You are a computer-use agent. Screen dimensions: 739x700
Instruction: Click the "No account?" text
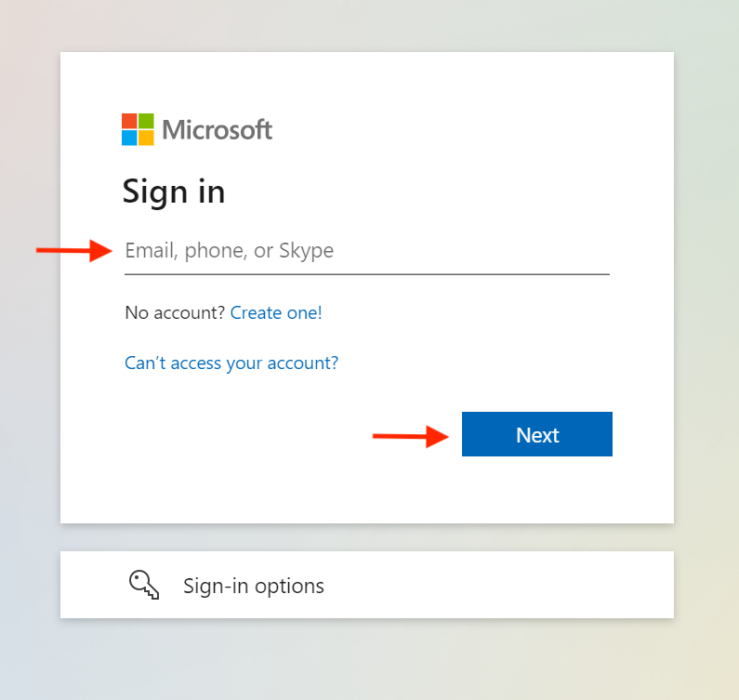pyautogui.click(x=175, y=313)
